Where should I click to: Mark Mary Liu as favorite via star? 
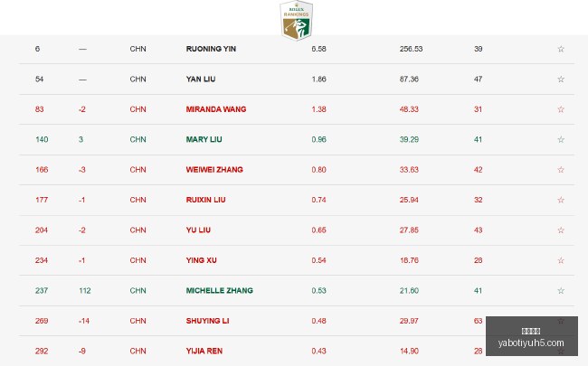[561, 139]
